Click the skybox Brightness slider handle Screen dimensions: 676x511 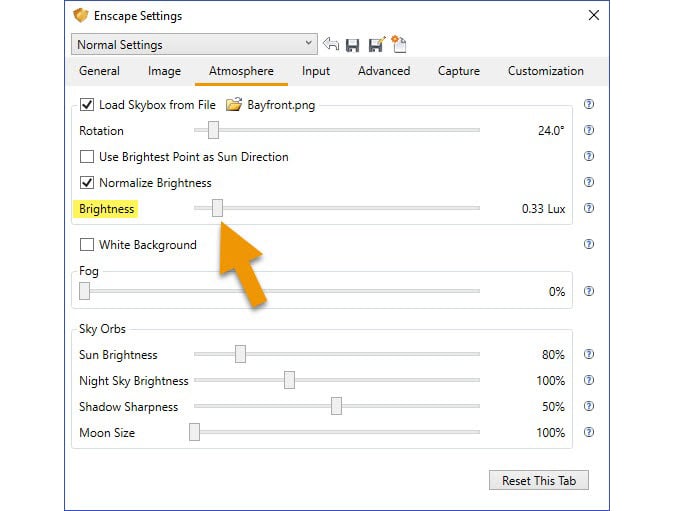coord(217,208)
